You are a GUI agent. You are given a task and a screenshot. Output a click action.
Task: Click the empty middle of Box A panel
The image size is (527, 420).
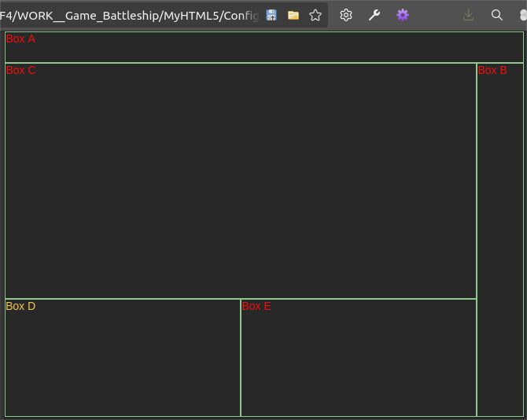point(264,47)
